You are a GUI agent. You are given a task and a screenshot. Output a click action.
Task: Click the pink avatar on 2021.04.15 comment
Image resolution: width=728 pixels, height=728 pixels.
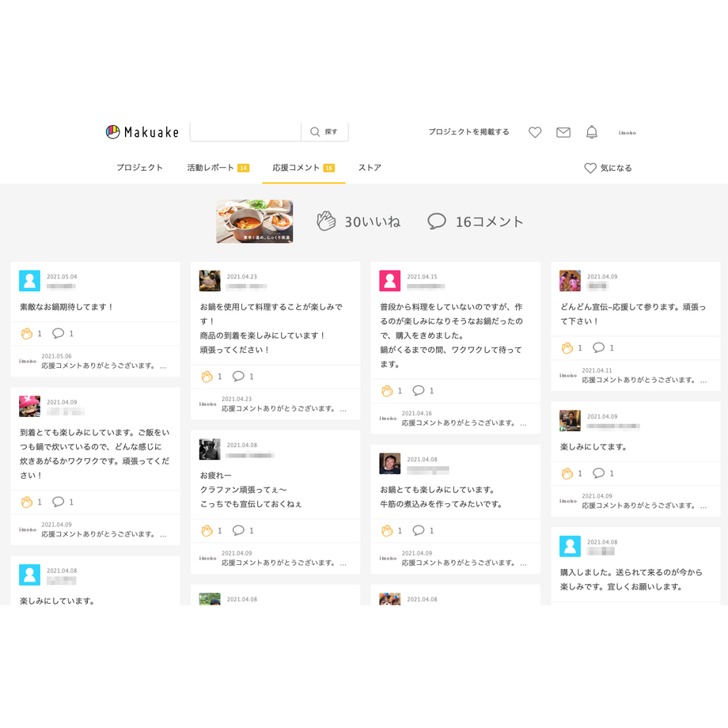[390, 281]
